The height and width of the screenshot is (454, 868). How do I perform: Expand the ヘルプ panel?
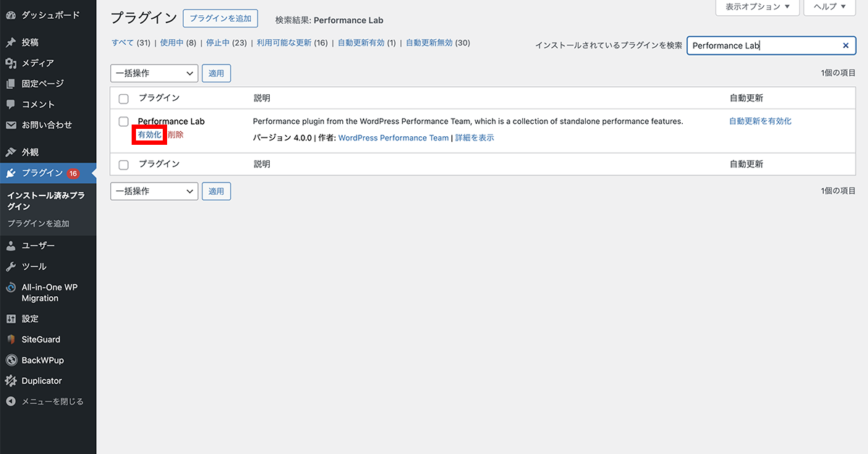click(x=828, y=7)
